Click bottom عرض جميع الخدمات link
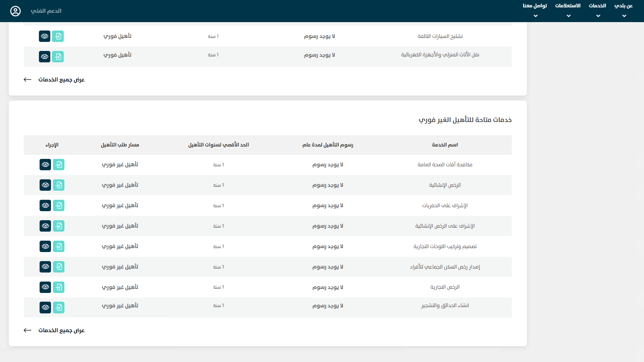The image size is (644, 362). tap(61, 330)
